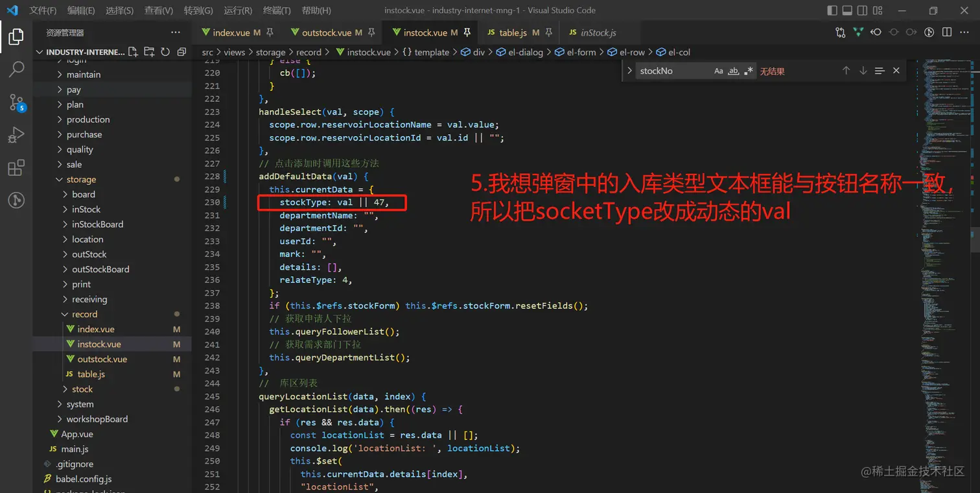Expand the replace field in the find widget
The height and width of the screenshot is (493, 980).
pos(629,71)
